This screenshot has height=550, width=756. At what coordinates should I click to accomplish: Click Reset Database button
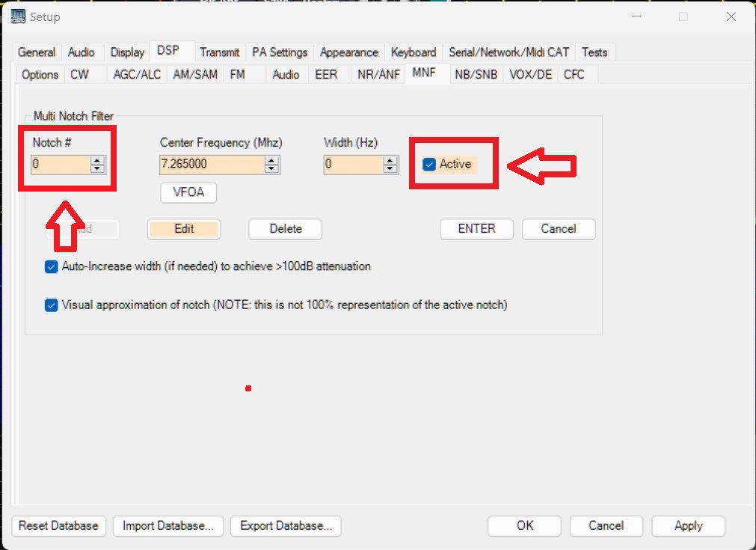click(58, 526)
